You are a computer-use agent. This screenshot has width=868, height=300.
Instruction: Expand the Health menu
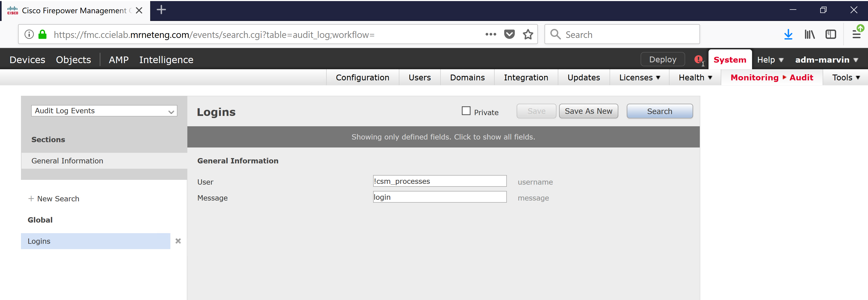pos(695,77)
